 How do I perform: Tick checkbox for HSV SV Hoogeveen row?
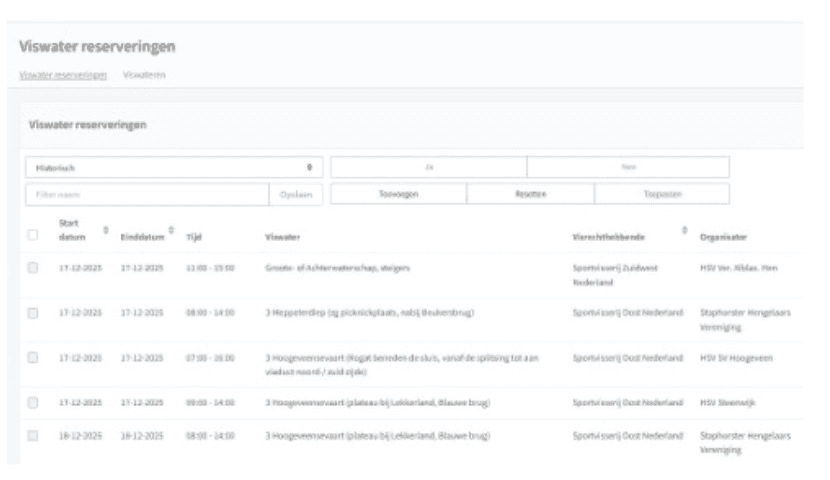coord(33,358)
